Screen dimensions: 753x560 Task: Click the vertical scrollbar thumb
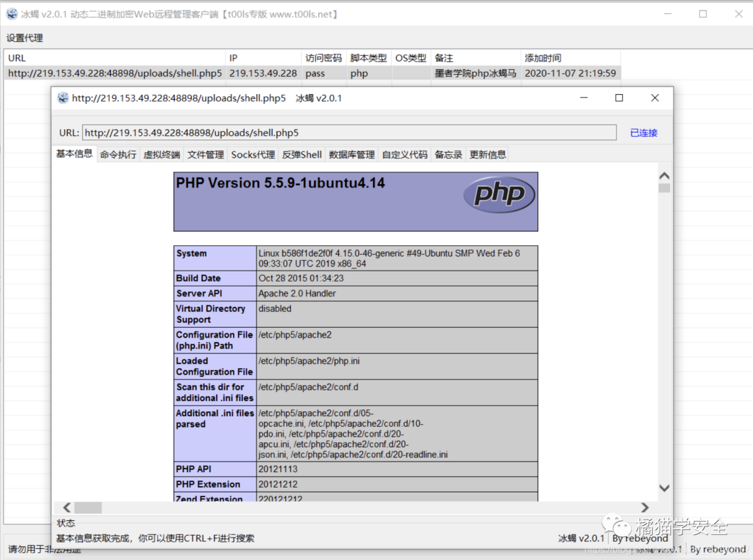[664, 188]
